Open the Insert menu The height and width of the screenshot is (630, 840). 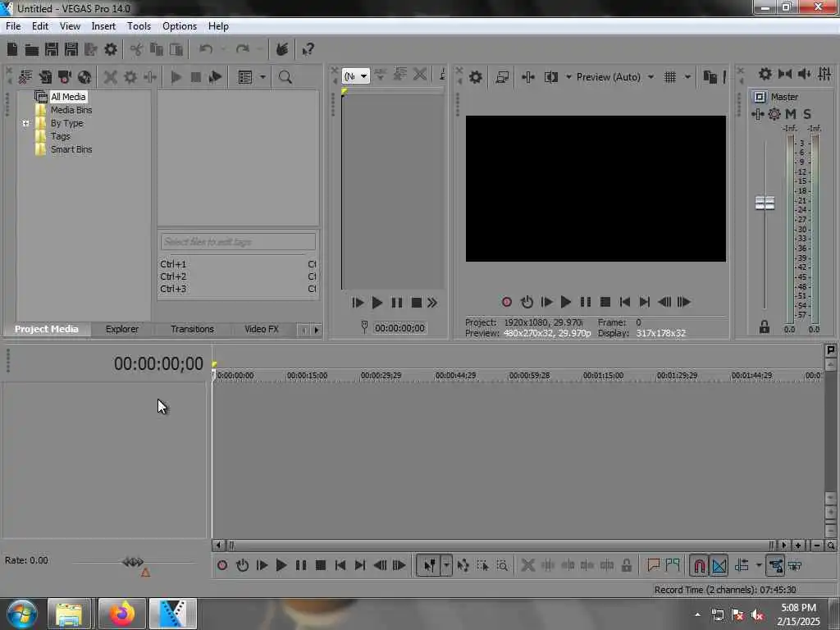tap(103, 26)
